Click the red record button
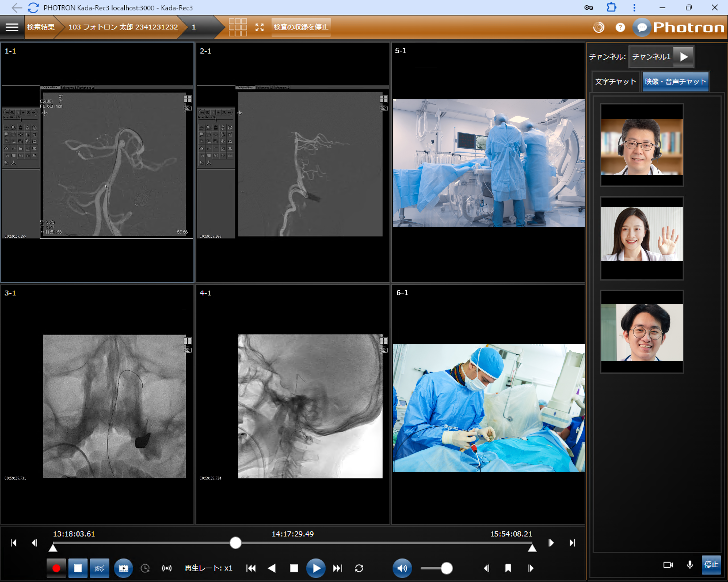The height and width of the screenshot is (582, 728). (56, 568)
